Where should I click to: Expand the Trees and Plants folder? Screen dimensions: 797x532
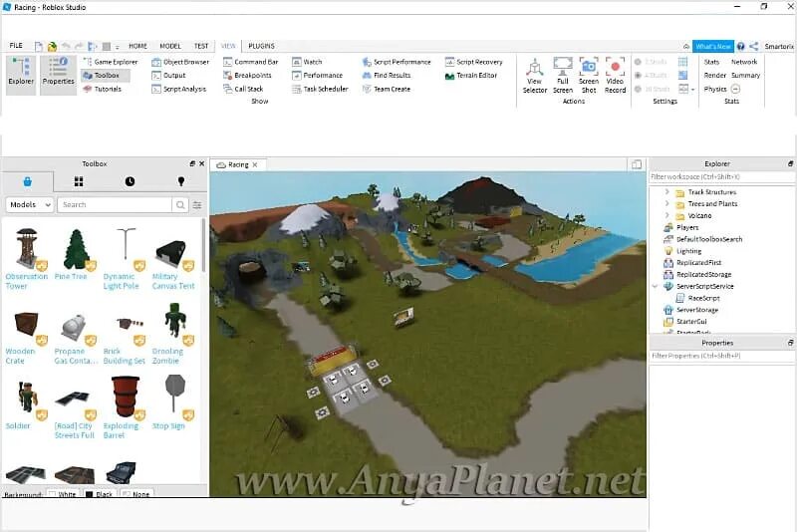coord(666,204)
